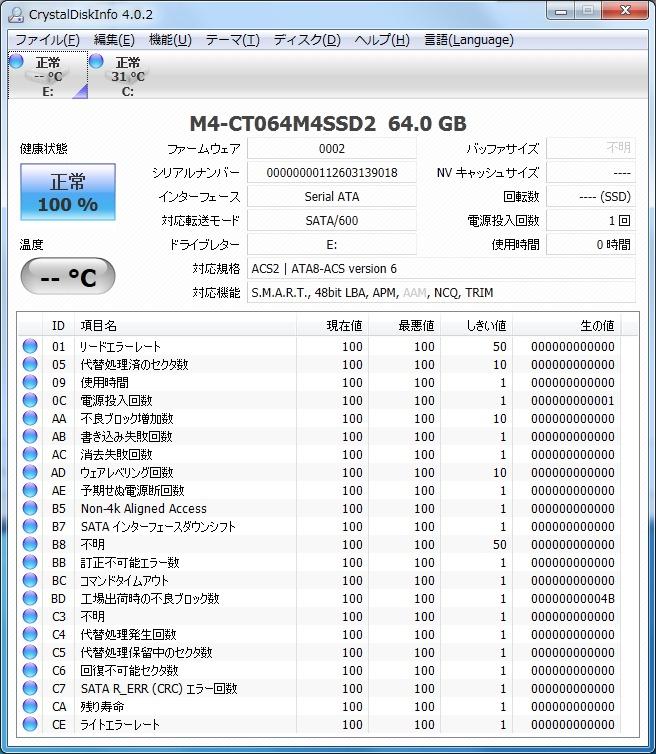
Task: Click the ID column header
Action: tap(58, 326)
